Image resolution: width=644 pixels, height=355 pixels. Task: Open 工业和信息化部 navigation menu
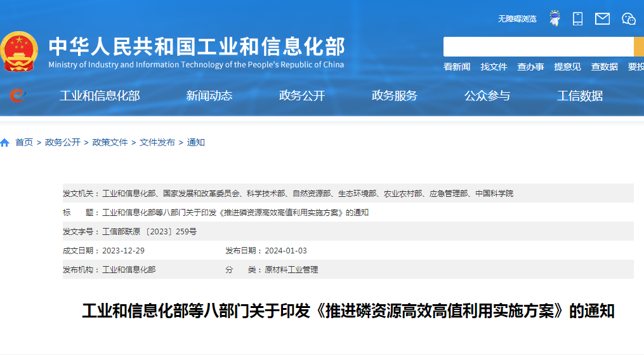coord(100,96)
